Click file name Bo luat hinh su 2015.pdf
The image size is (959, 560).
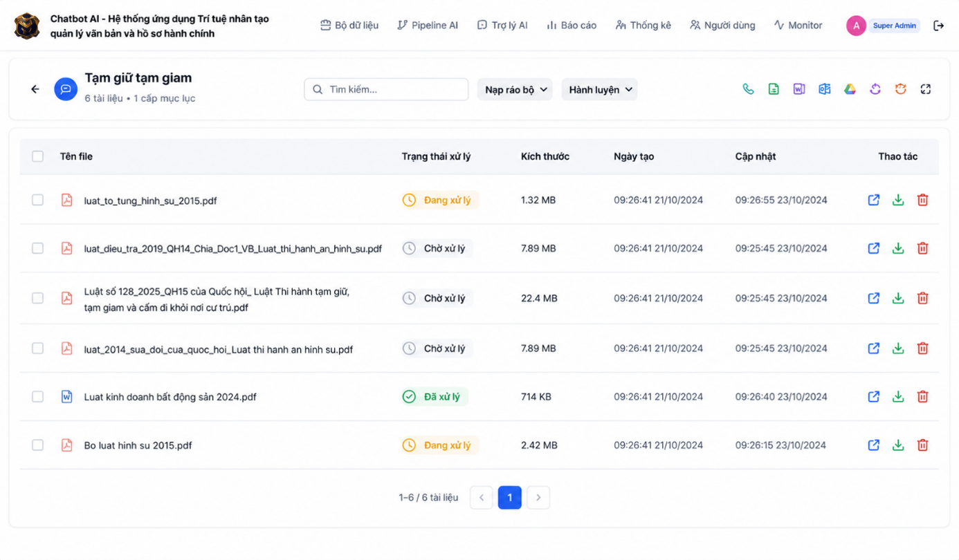138,445
